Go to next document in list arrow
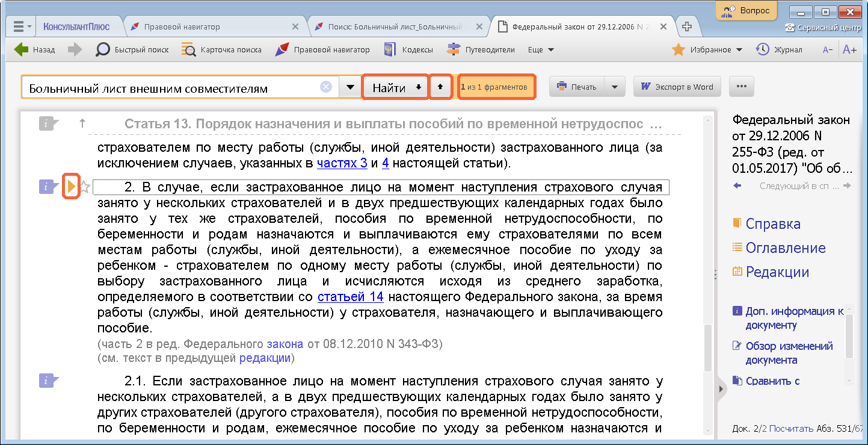Screen dimensions: 868x445 (x=848, y=186)
